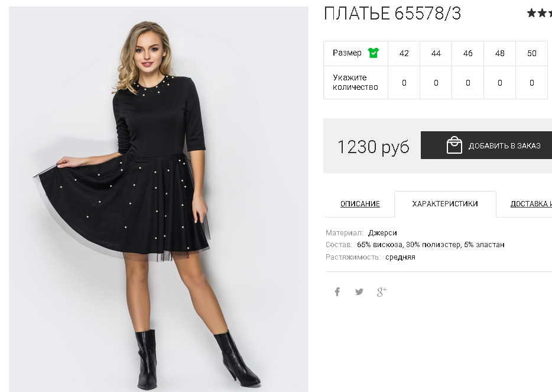Screen dimensions: 552x392
Task: Select size 44 column header
Action: 436,54
